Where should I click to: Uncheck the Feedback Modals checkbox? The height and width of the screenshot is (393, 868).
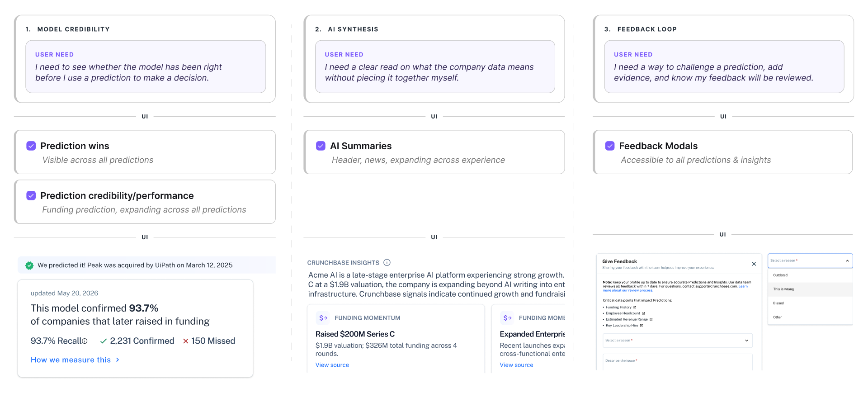point(610,146)
